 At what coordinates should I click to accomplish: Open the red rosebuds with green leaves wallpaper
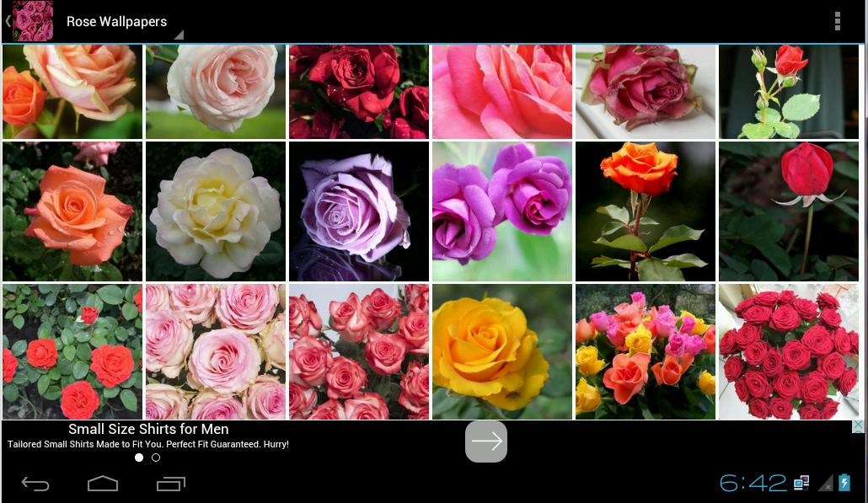(x=789, y=92)
